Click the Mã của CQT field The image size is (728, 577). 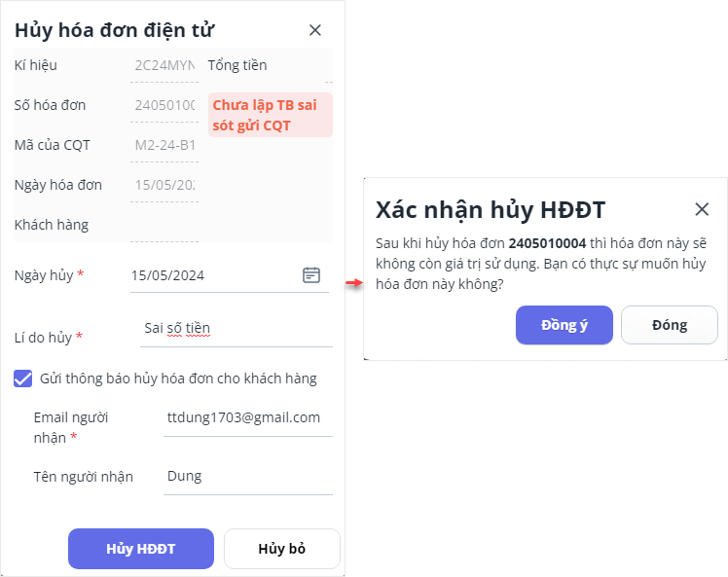click(x=164, y=147)
